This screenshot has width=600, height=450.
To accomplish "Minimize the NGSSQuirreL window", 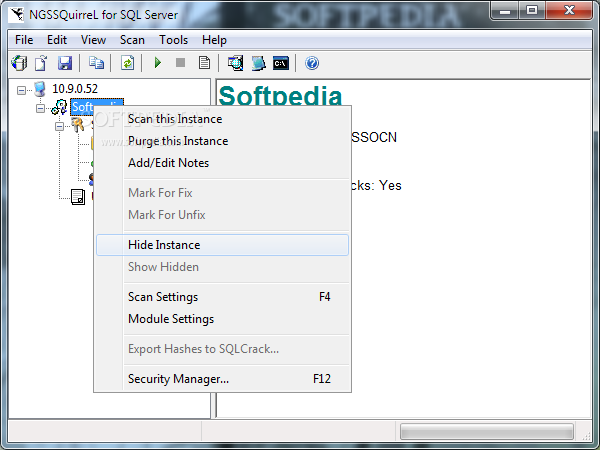I will (x=505, y=11).
